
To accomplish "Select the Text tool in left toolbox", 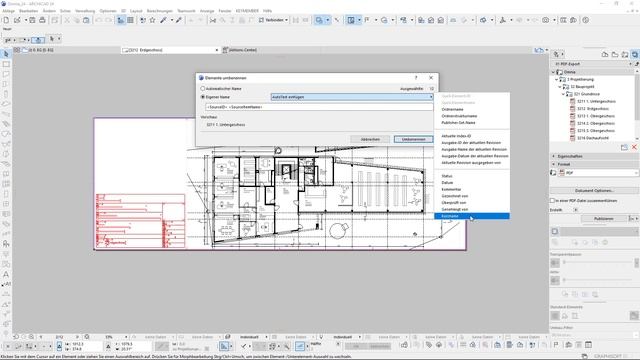I will (6, 275).
